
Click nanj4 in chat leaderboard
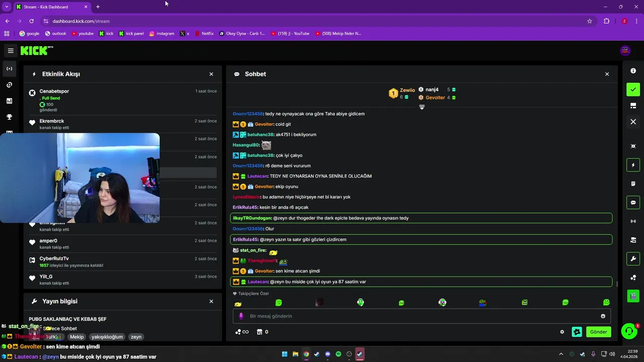[432, 89]
